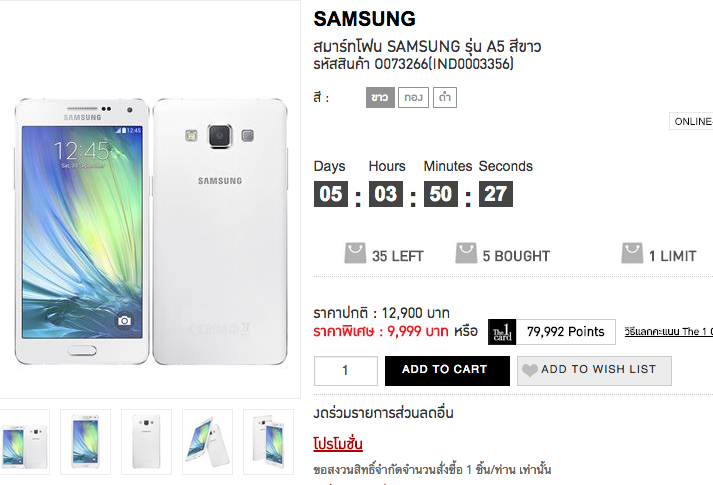This screenshot has width=713, height=485.
Task: View the back-of-phone thumbnail
Action: [146, 440]
